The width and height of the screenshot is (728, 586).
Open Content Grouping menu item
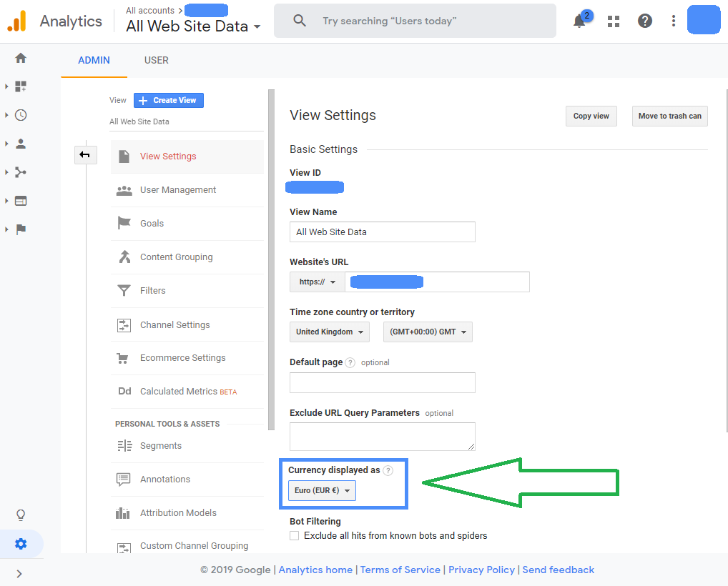click(x=187, y=257)
